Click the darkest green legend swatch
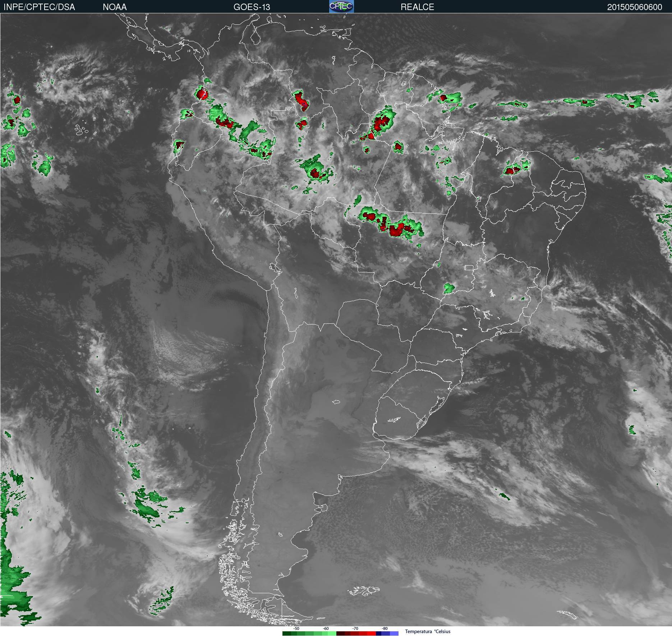The height and width of the screenshot is (636, 672). coord(287,633)
